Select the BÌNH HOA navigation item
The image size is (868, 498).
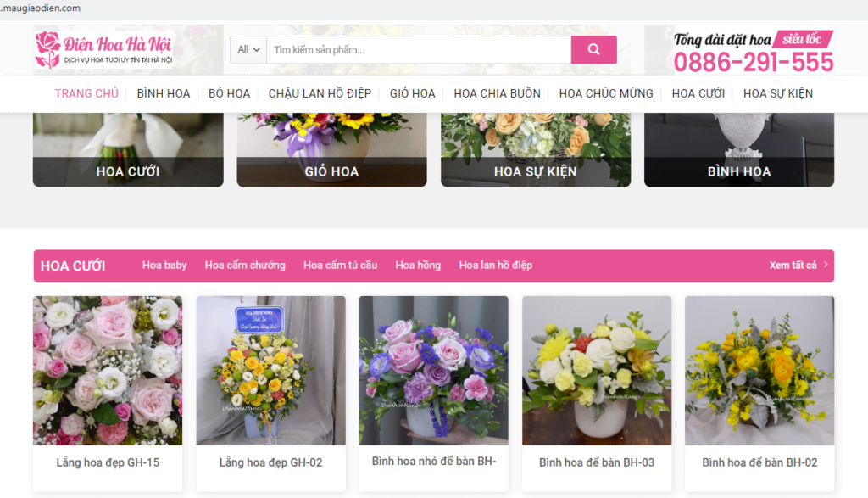(164, 93)
